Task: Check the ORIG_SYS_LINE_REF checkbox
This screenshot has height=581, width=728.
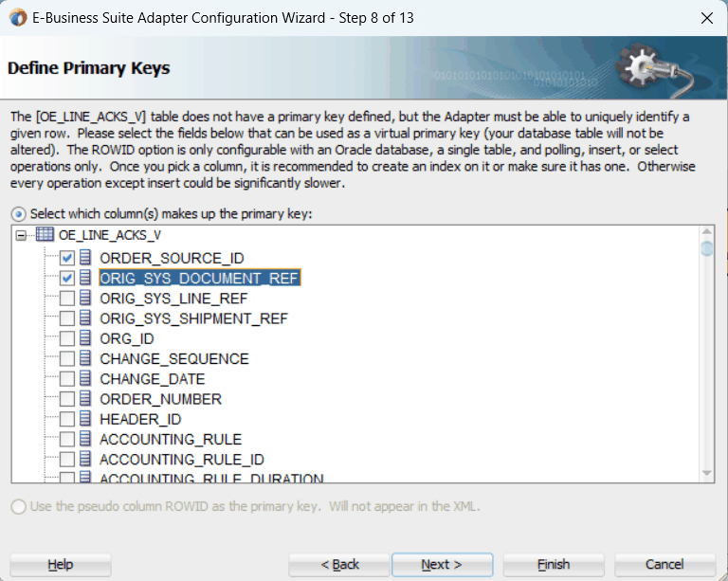Action: (x=67, y=299)
